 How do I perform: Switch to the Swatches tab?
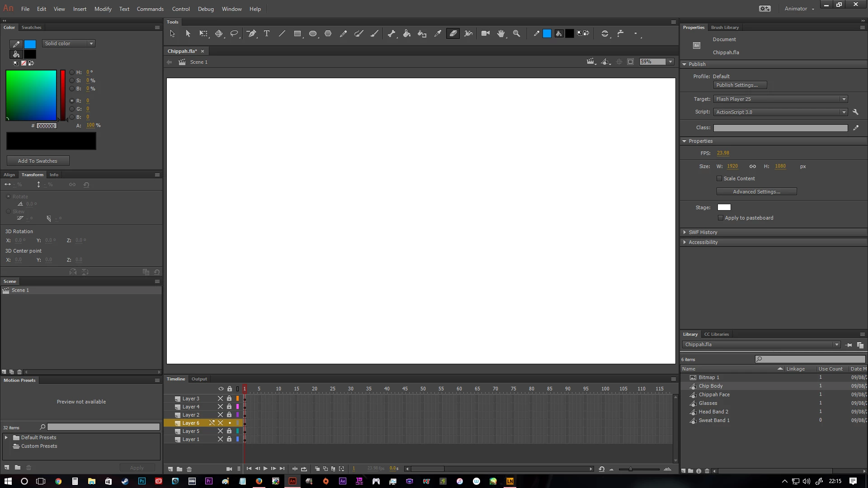31,28
